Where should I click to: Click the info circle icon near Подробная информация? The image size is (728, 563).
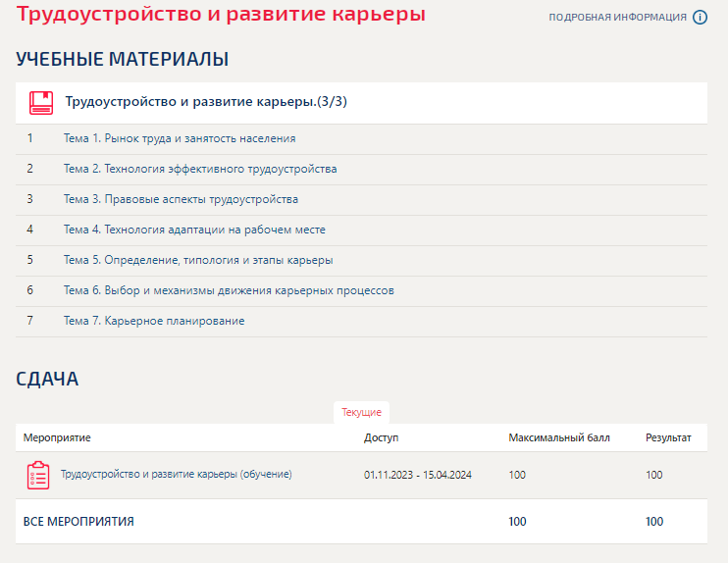click(x=700, y=18)
